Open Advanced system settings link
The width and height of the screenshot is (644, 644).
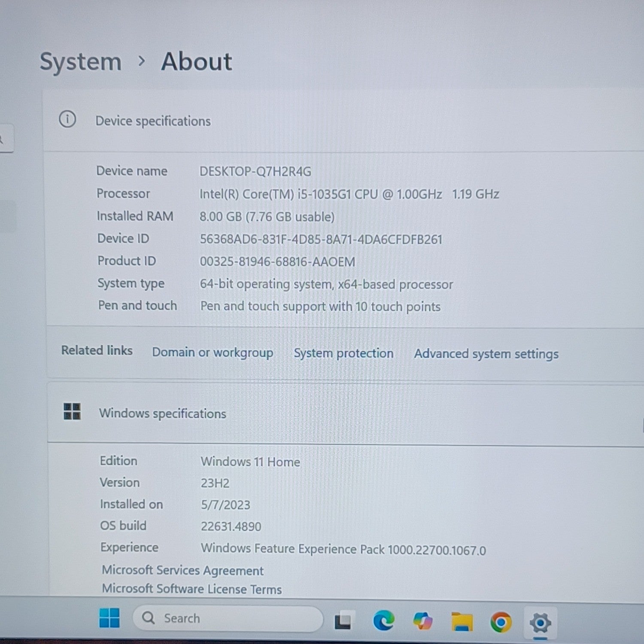[486, 354]
